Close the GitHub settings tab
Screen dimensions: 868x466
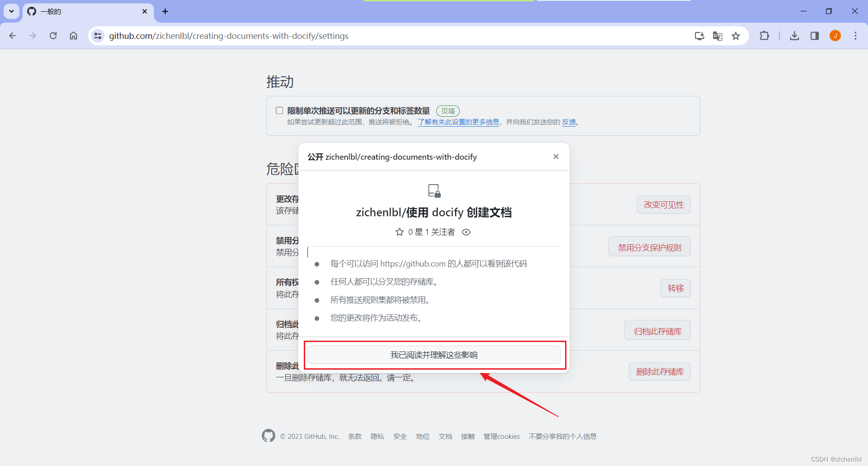(x=145, y=11)
